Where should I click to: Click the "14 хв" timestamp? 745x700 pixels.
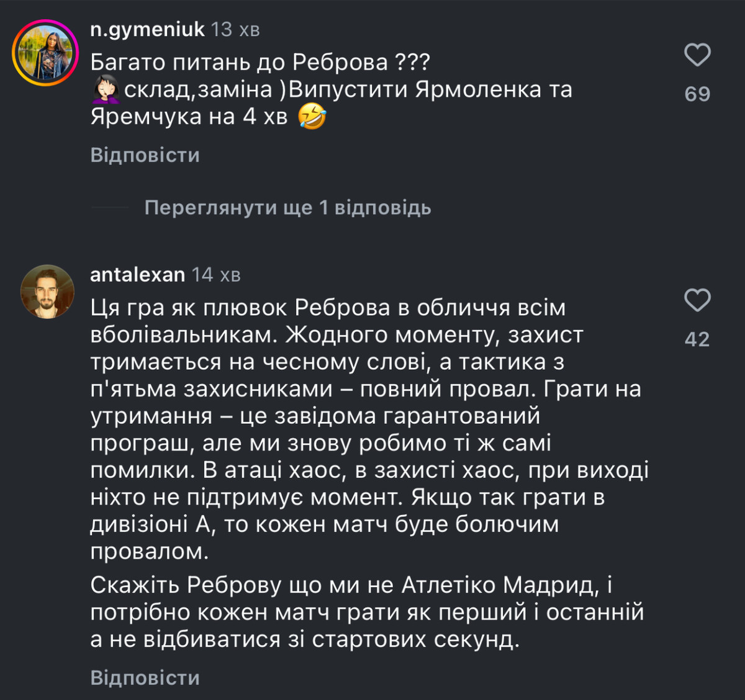(215, 274)
